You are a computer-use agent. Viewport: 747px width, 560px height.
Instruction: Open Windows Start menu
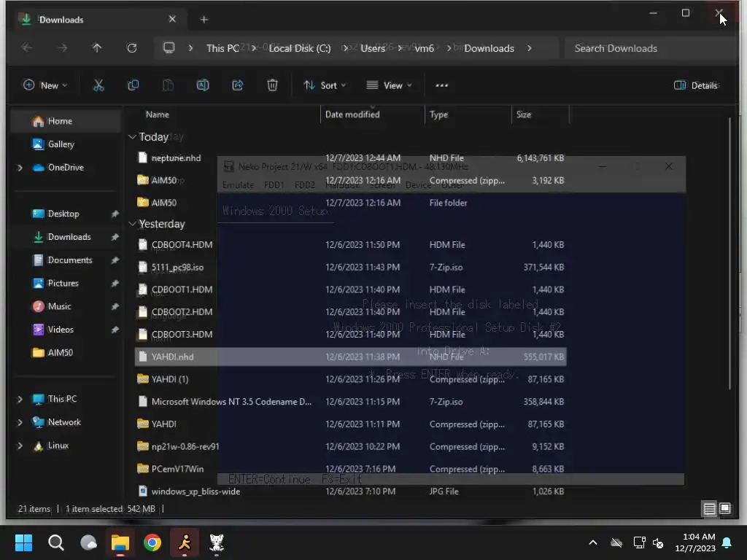pyautogui.click(x=23, y=542)
